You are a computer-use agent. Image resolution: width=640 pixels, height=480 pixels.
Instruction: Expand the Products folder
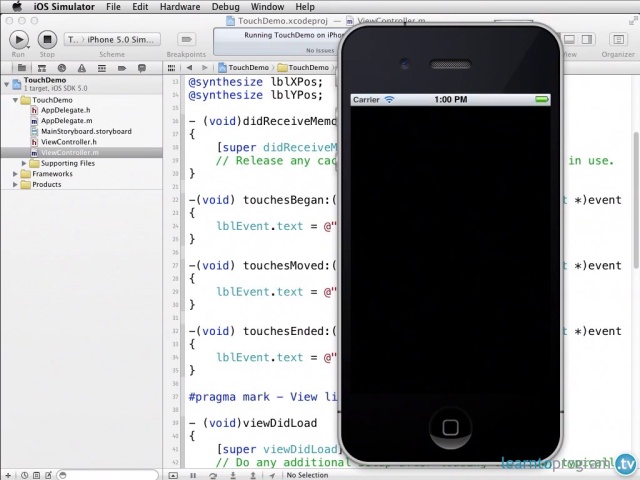click(x=15, y=184)
